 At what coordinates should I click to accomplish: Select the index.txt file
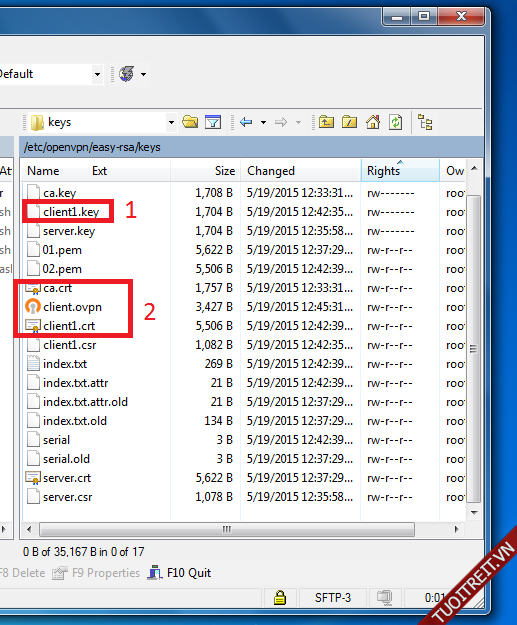pyautogui.click(x=65, y=364)
